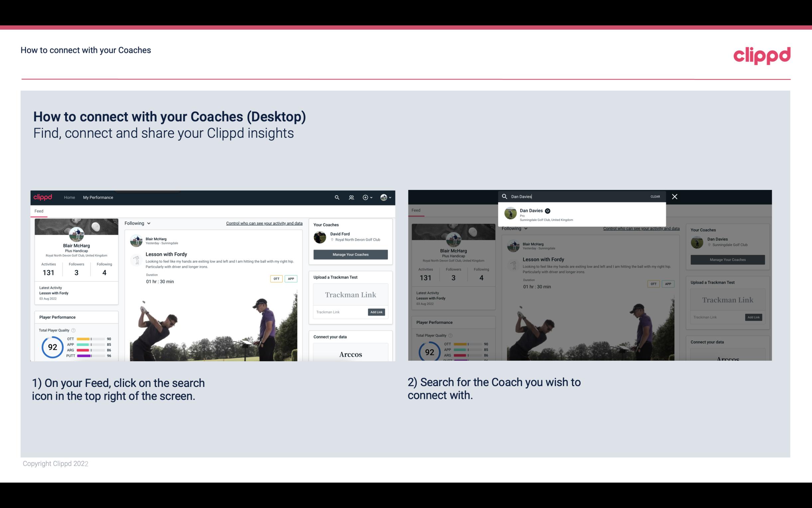The width and height of the screenshot is (812, 508).
Task: Click the Trackman Link input field
Action: click(339, 311)
